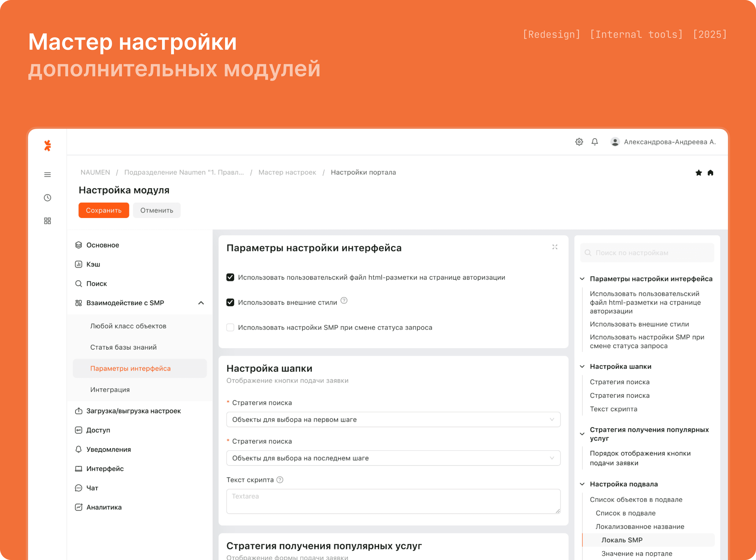Collapse "Взаимодействие с SMP" sidebar section

[x=201, y=303]
